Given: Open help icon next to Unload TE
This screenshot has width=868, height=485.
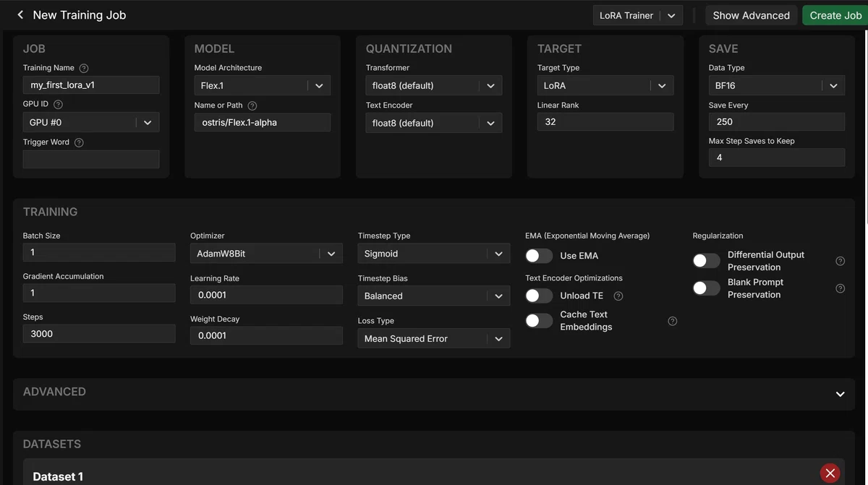Looking at the screenshot, I should pos(618,296).
